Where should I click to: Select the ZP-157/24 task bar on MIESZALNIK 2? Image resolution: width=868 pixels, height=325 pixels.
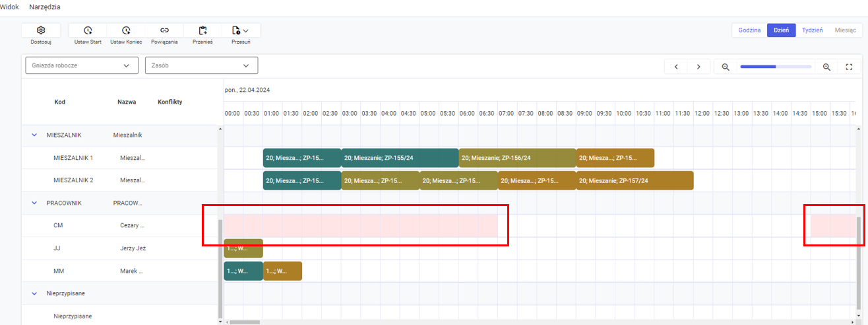(x=635, y=181)
